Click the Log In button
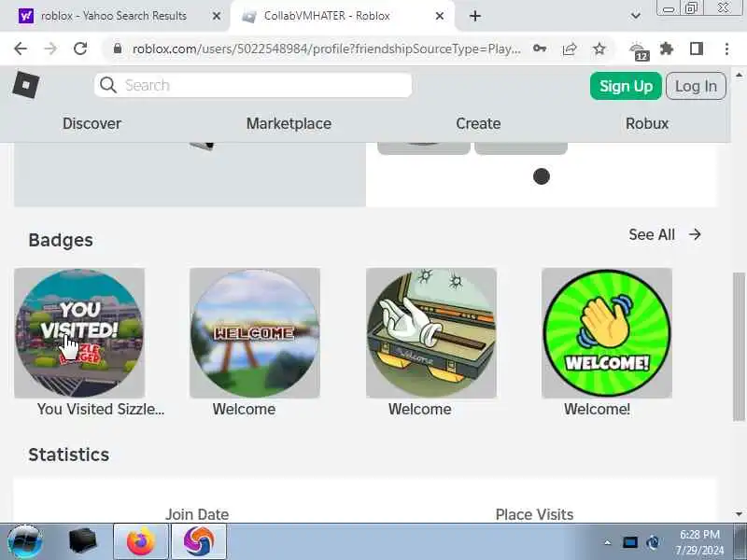 click(x=696, y=86)
